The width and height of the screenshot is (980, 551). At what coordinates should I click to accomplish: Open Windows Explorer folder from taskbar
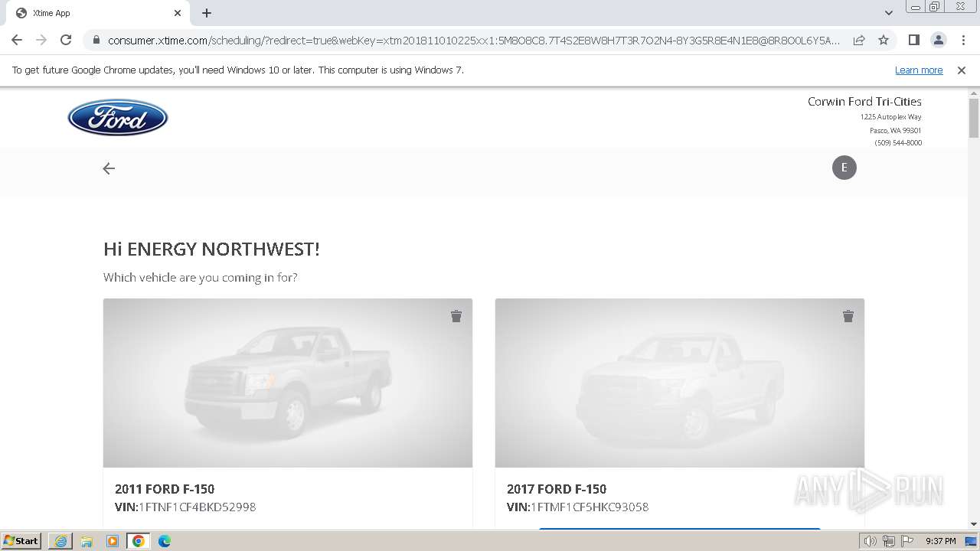(87, 541)
